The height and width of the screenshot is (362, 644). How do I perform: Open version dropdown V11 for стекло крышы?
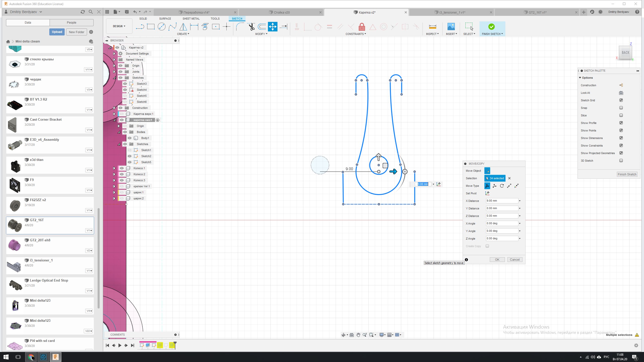pos(89,70)
